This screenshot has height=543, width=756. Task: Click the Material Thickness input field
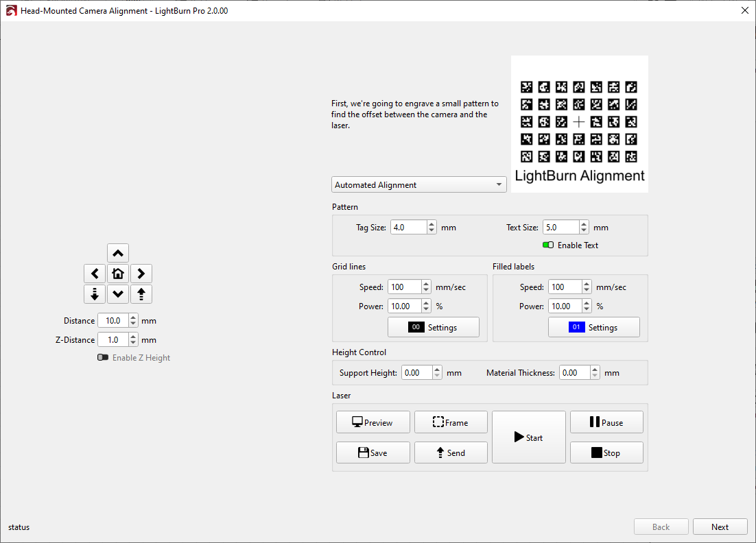coord(574,373)
